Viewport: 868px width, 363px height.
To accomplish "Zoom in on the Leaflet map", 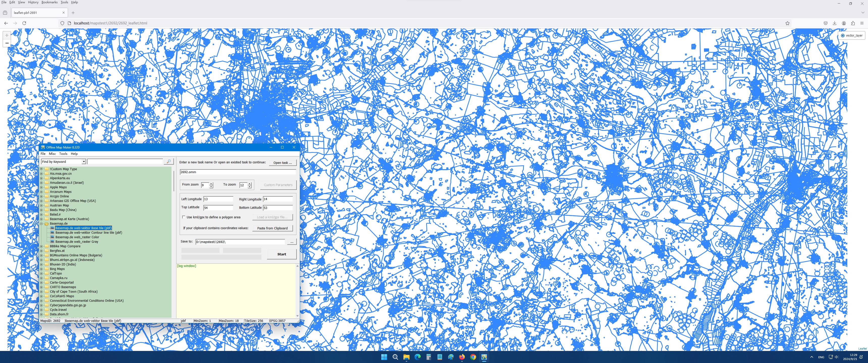I will coord(7,35).
